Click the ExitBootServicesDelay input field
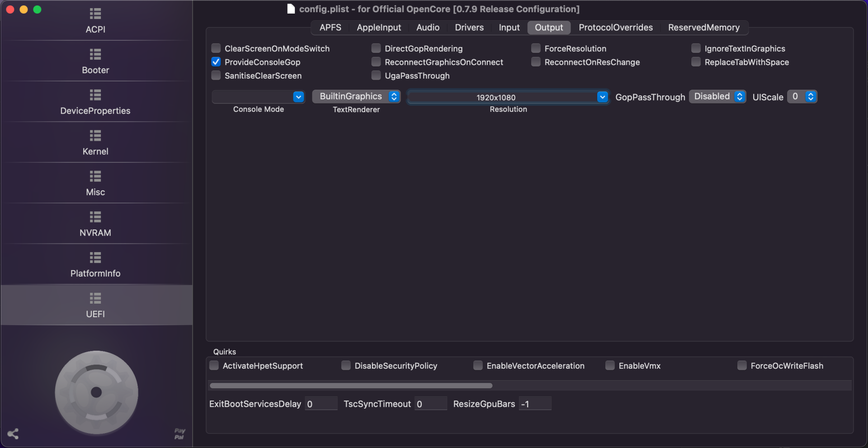Image resolution: width=868 pixels, height=448 pixels. (x=321, y=404)
